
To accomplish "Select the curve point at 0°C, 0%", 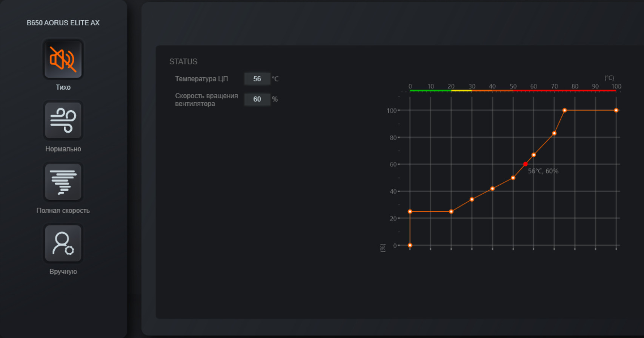I will click(410, 245).
